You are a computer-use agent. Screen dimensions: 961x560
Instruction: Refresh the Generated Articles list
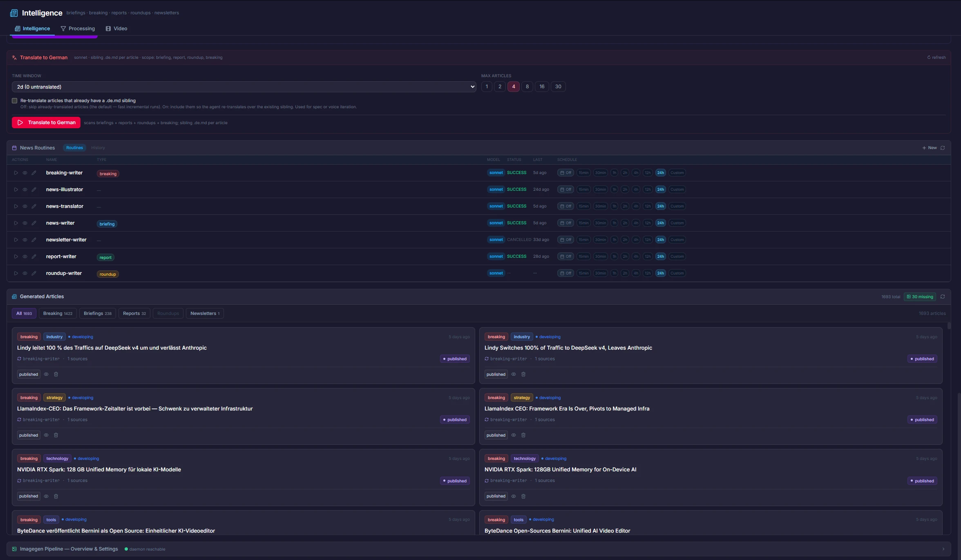click(x=943, y=297)
